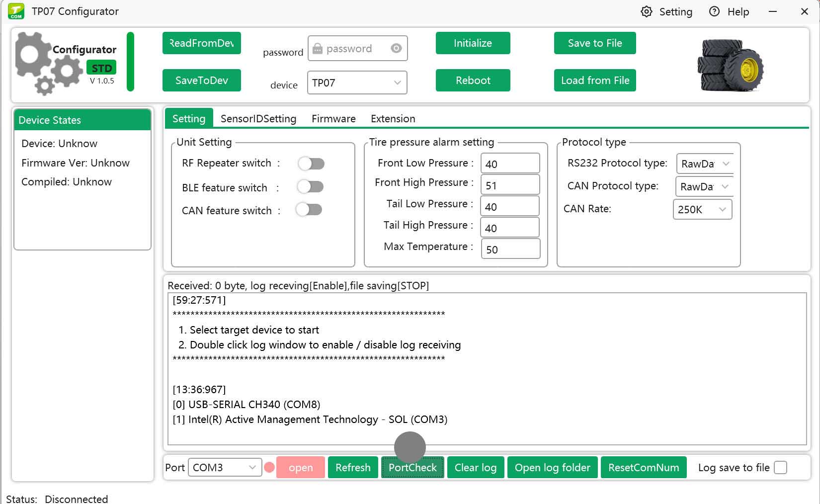Enable the RF Repeater switch

click(x=312, y=163)
